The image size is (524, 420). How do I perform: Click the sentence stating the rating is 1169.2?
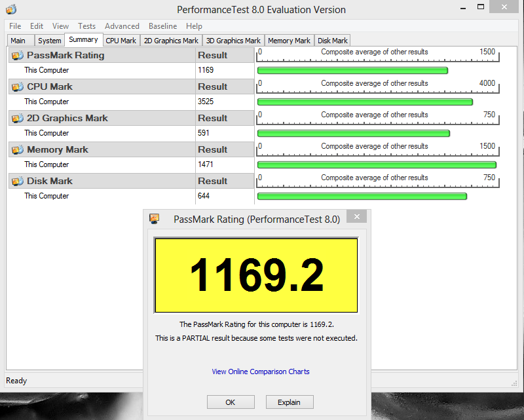pyautogui.click(x=257, y=324)
